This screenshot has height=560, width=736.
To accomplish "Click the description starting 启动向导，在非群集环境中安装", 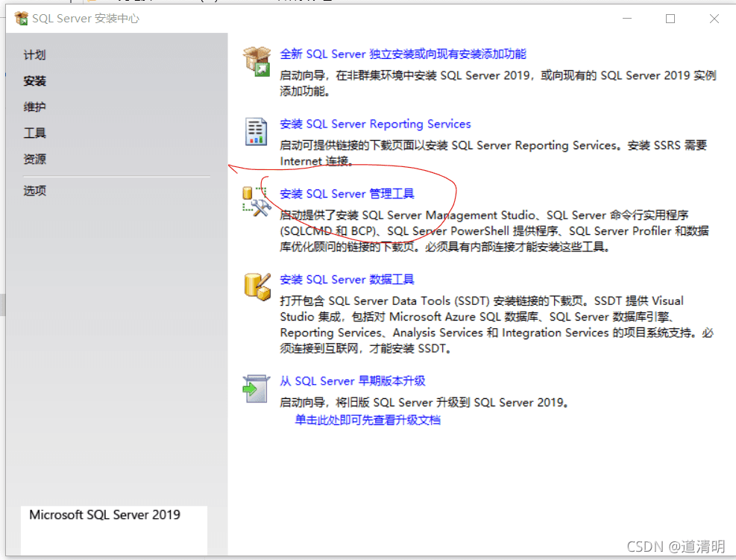I will [498, 83].
